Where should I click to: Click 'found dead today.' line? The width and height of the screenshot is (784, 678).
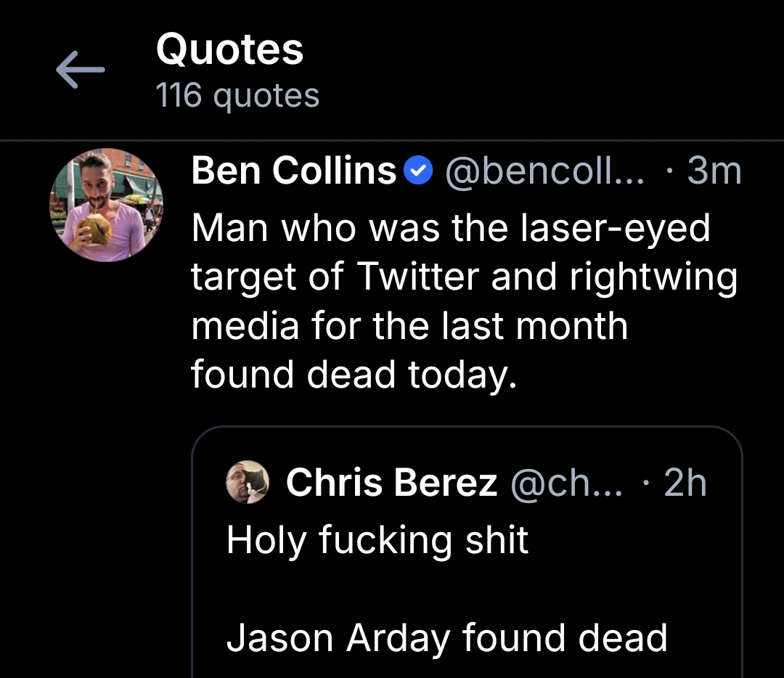click(354, 375)
